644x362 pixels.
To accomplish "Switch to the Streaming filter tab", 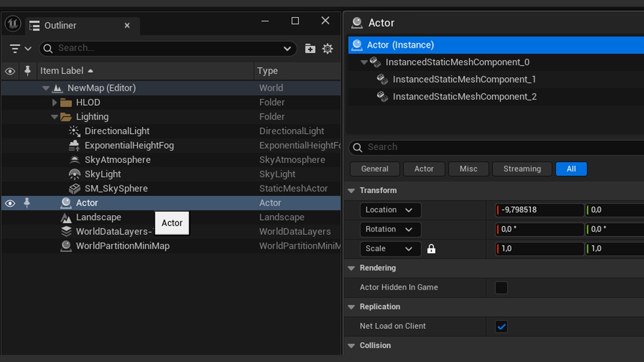I will point(522,169).
